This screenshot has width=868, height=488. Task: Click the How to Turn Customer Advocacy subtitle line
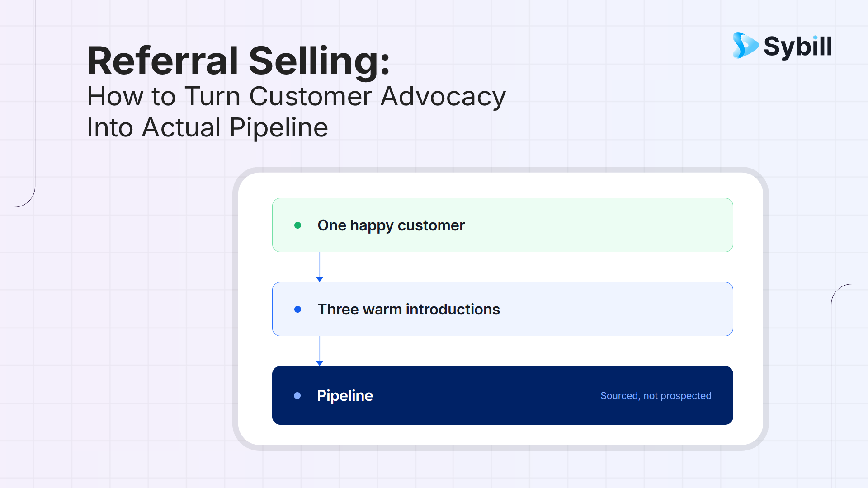(x=296, y=97)
